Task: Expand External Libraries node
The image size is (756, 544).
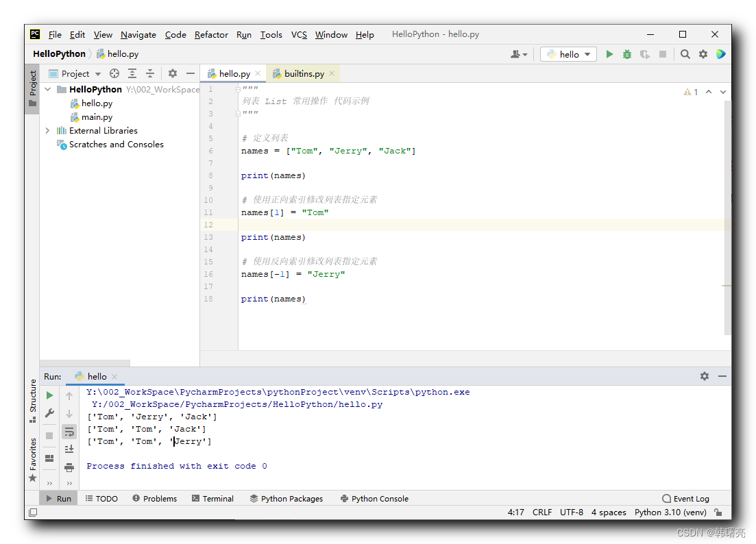Action: pyautogui.click(x=47, y=131)
